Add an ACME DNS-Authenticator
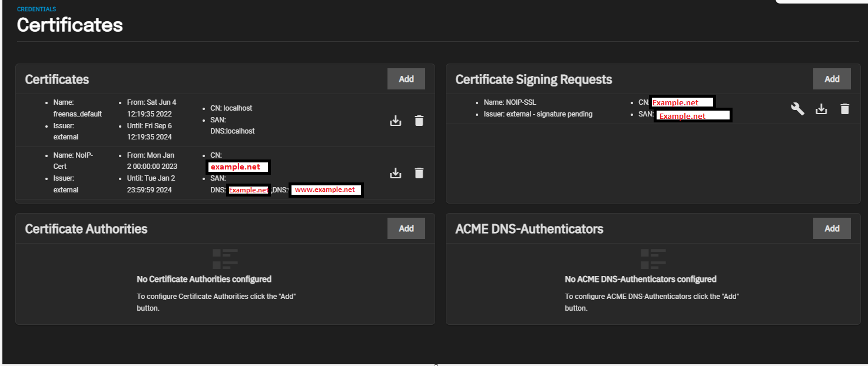The height and width of the screenshot is (366, 868). tap(832, 228)
